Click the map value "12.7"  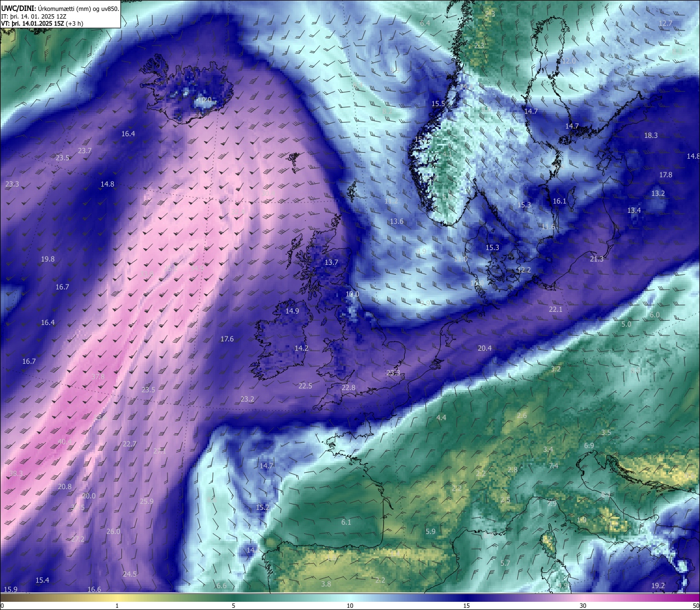coord(666,24)
